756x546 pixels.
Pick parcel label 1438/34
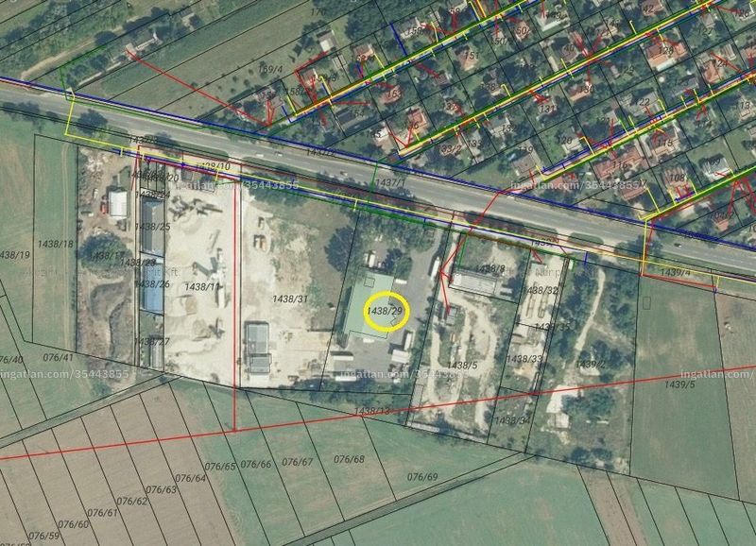point(512,420)
